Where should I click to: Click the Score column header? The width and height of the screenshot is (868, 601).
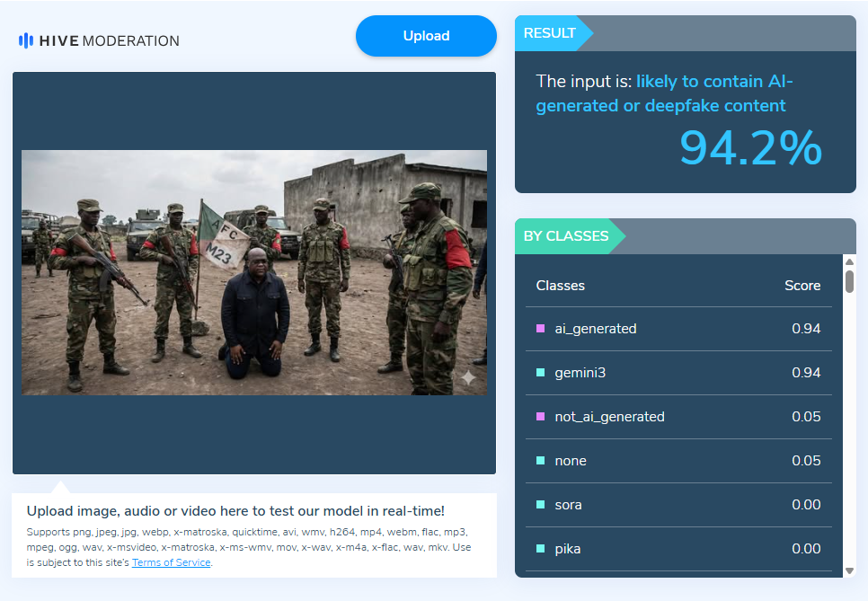click(x=802, y=286)
